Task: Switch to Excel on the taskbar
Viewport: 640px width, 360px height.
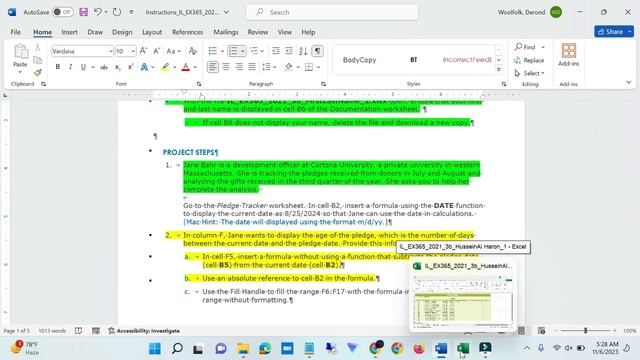Action: (463, 348)
